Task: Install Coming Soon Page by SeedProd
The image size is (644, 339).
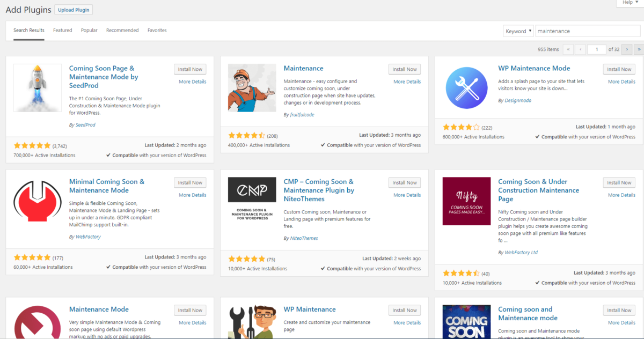Action: pos(190,69)
